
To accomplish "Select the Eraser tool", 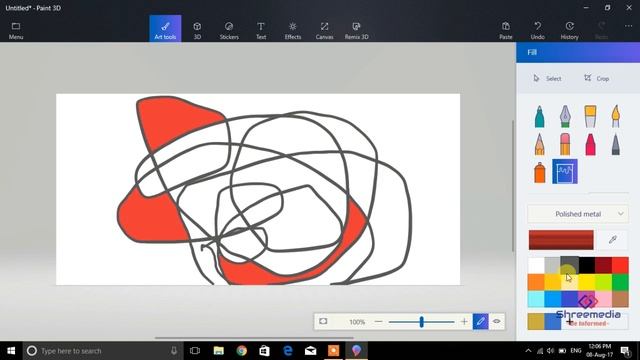I will pos(565,144).
